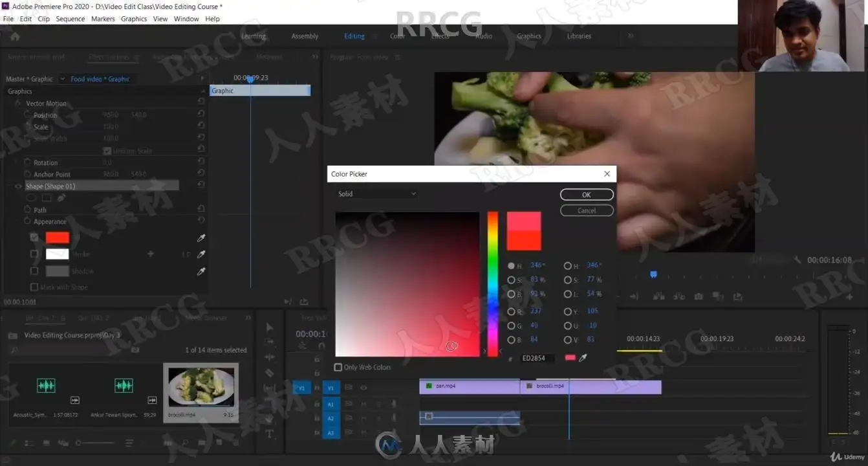Click the Program Monitor settings wrench
Viewport: 868px width, 466px height.
(x=798, y=260)
